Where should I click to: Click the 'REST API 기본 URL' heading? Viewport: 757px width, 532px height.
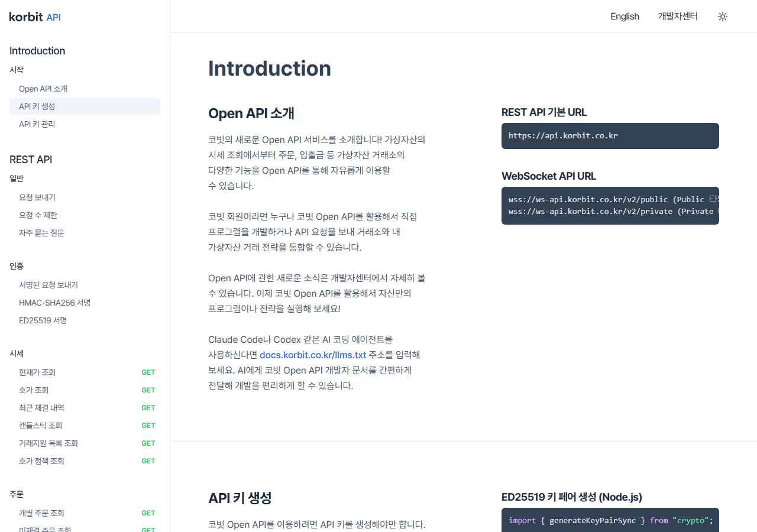(544, 112)
